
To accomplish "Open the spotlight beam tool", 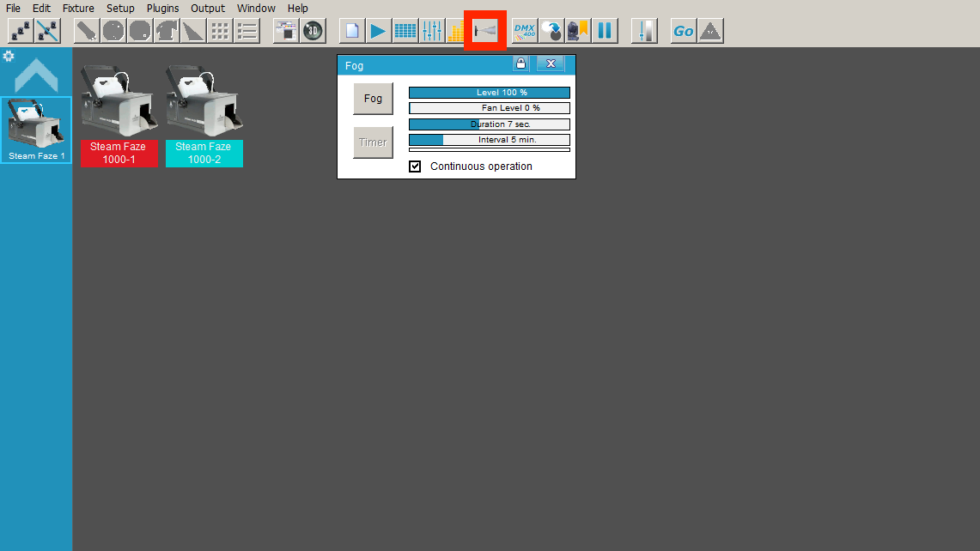I will 86,31.
